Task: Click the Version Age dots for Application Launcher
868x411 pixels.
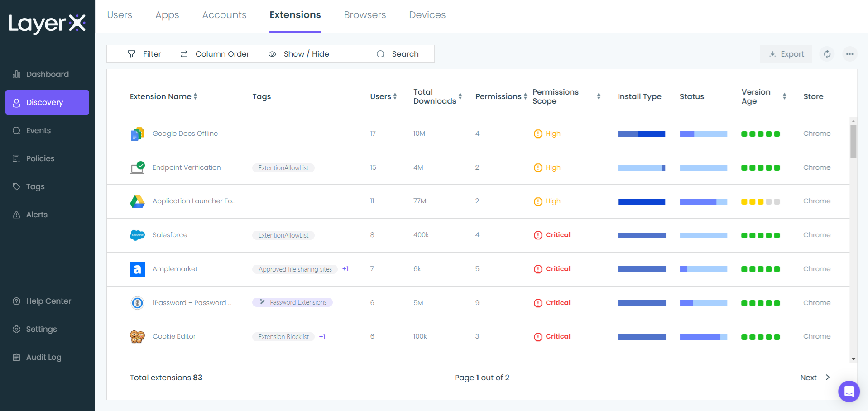Action: tap(761, 201)
